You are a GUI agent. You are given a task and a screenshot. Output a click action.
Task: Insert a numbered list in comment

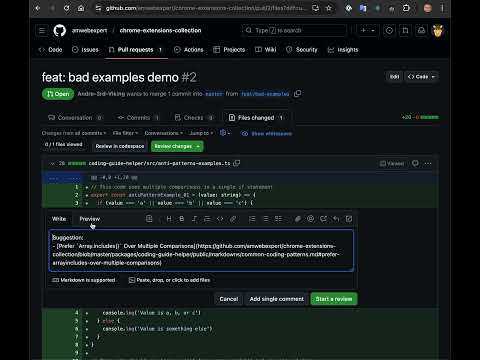click(252, 219)
